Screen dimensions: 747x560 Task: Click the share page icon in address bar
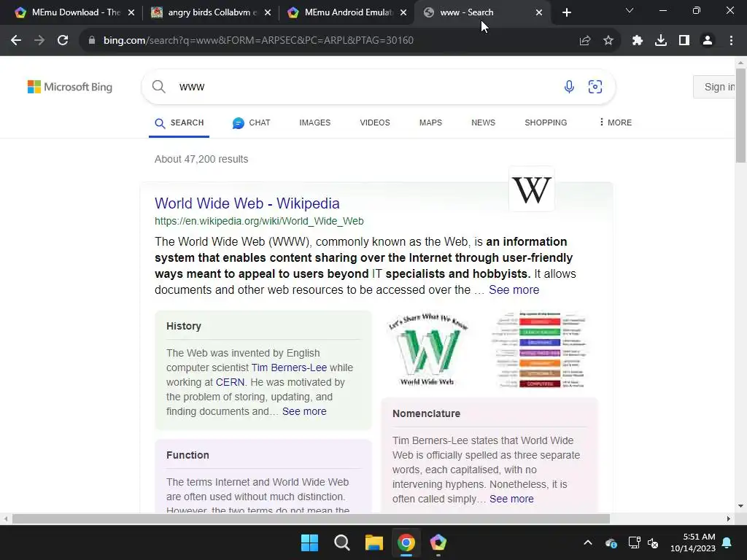(585, 40)
